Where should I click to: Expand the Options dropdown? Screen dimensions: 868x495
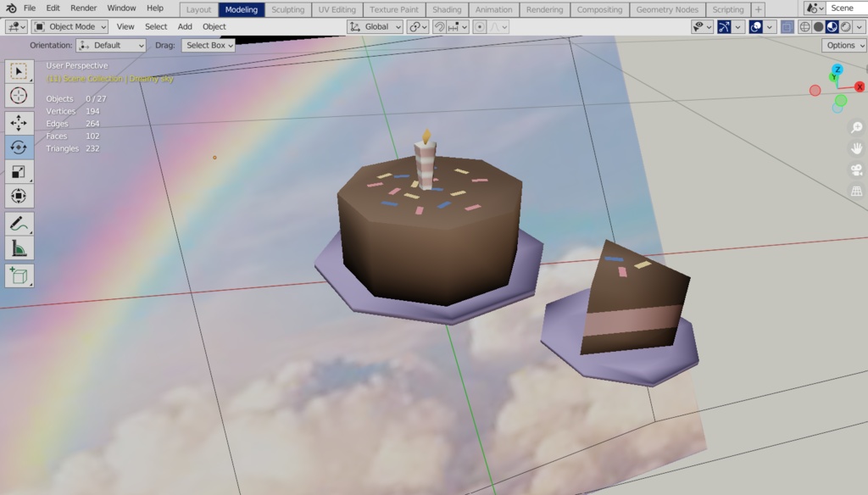coord(845,46)
